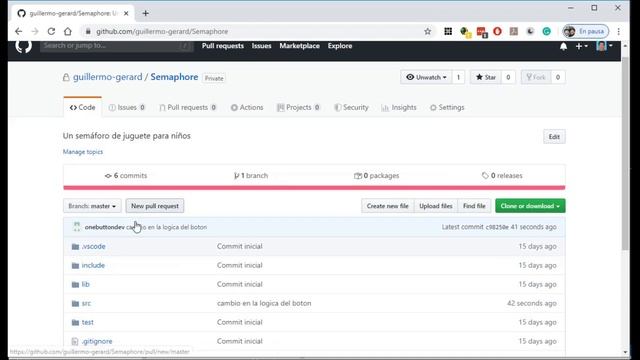View the 0 releases page

[502, 176]
